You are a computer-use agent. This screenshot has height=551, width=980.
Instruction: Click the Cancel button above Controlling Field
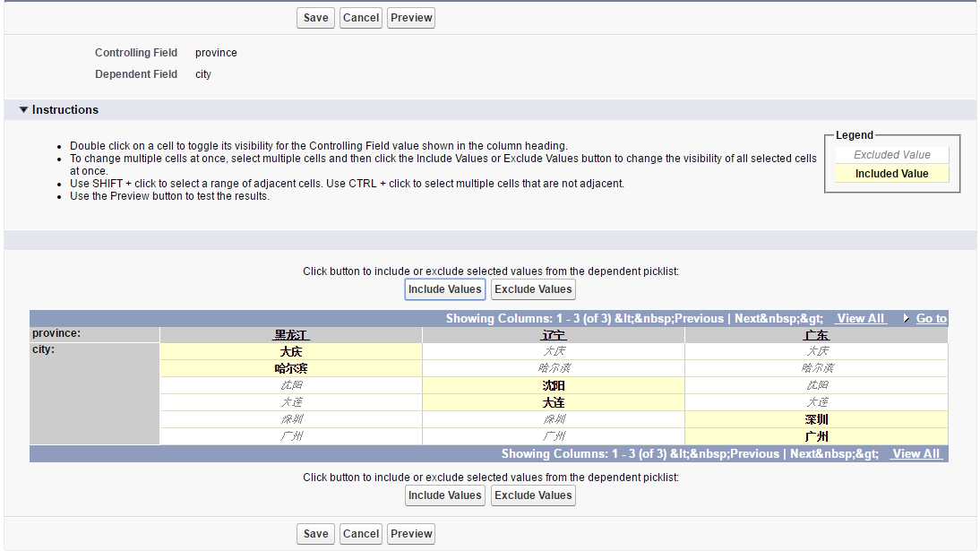[361, 18]
